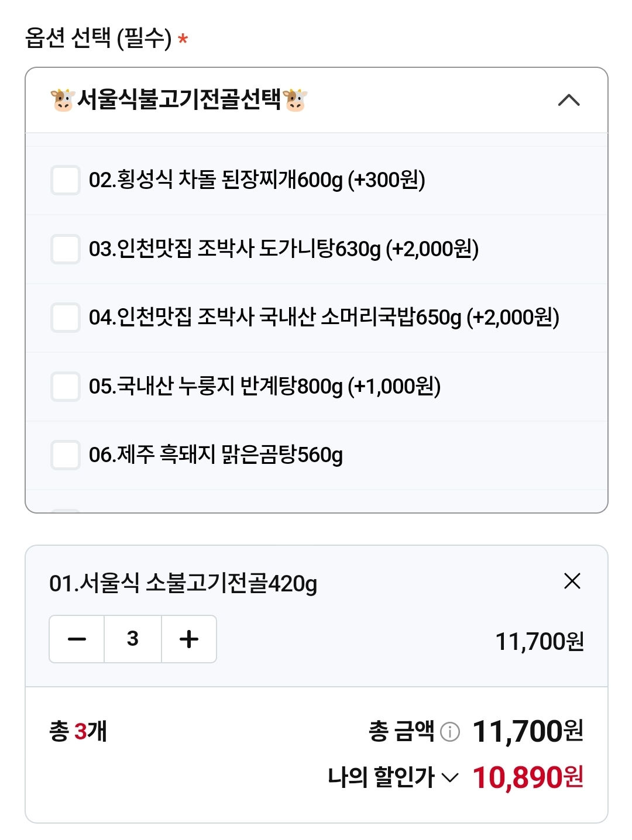Click the 01.서울식 소불고기전골420g item title
The width and height of the screenshot is (632, 840).
tap(183, 583)
